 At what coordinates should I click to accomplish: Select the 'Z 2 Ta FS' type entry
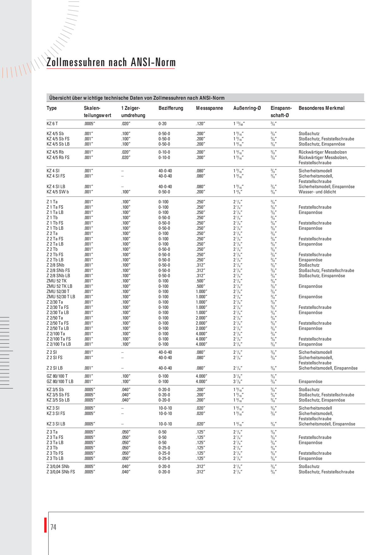[55, 239]
